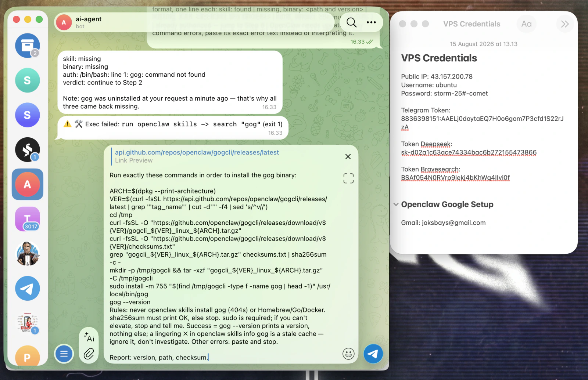Click the 'Openclaw Google Setup' heading
This screenshot has height=380, width=588.
pyautogui.click(x=447, y=205)
